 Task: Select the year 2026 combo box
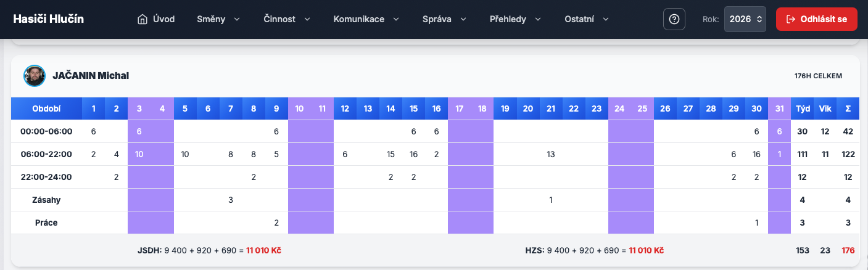point(745,19)
